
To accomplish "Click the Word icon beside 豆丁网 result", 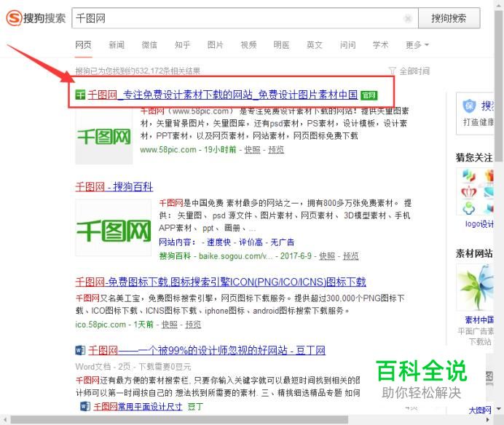I will (x=80, y=350).
